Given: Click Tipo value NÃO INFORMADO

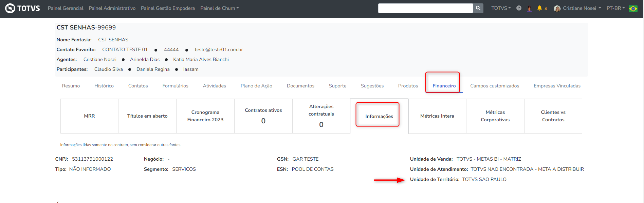Looking at the screenshot, I should pos(90,169).
